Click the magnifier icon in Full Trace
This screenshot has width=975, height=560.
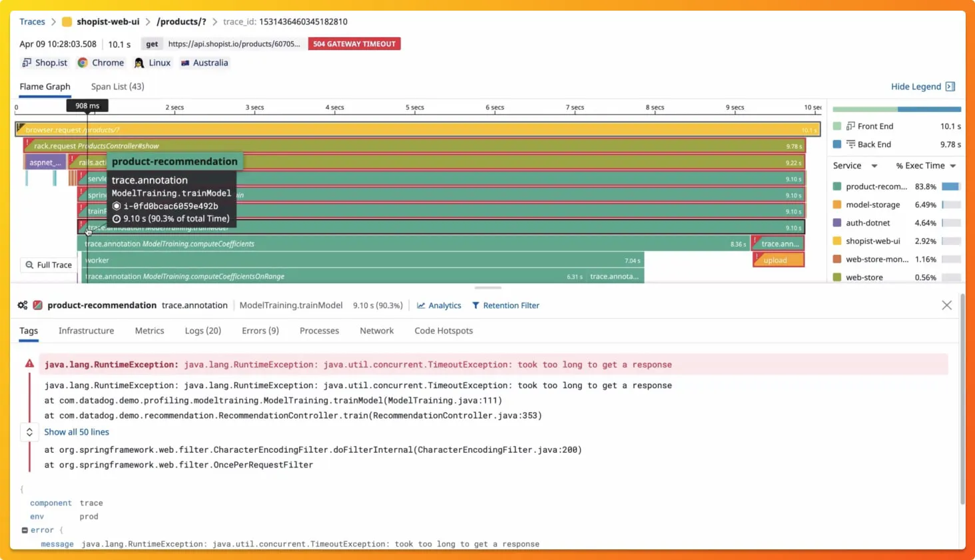[29, 265]
